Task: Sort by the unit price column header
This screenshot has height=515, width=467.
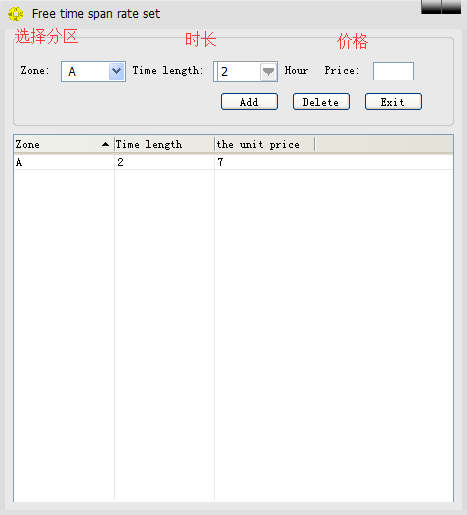Action: pos(265,144)
